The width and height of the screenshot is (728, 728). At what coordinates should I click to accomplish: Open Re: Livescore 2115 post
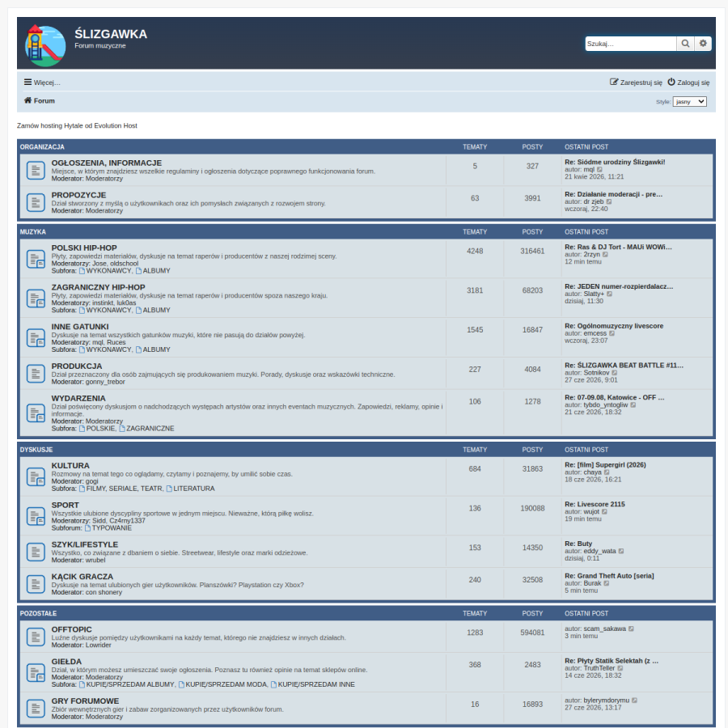tap(595, 504)
